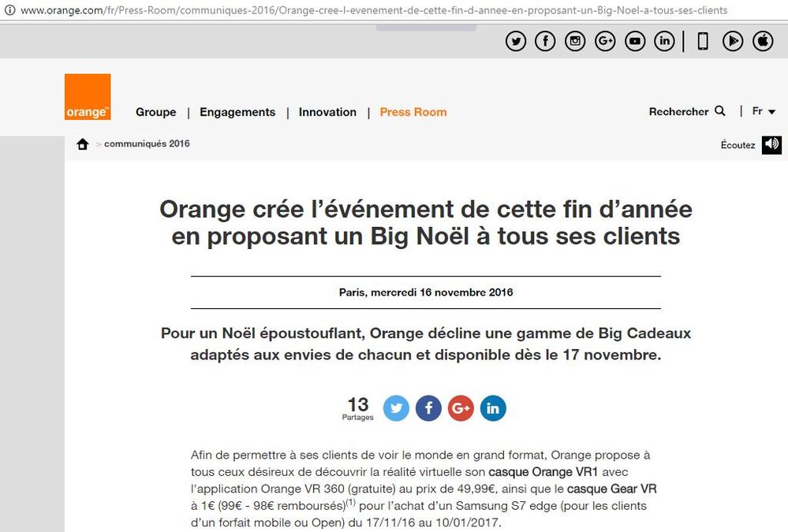Image resolution: width=788 pixels, height=532 pixels.
Task: Open the Apple App Store icon
Action: 763,41
